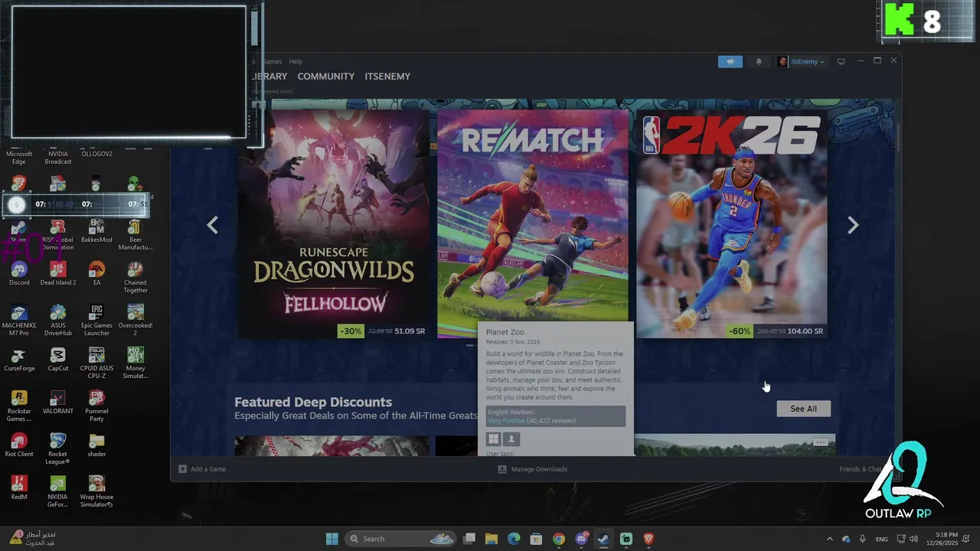Screen dimensions: 980x551
Task: Open Brave browser from taskbar
Action: [648, 539]
